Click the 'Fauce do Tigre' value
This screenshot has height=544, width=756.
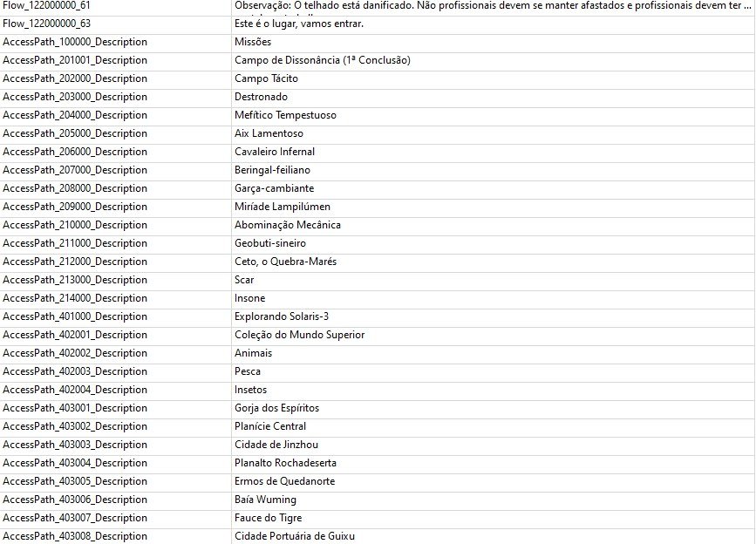point(493,519)
